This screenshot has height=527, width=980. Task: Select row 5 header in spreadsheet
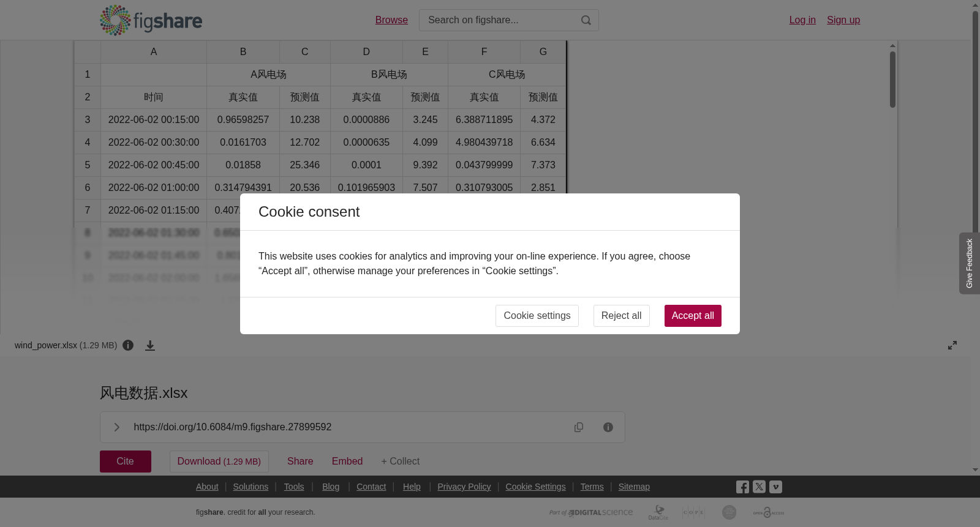88,165
